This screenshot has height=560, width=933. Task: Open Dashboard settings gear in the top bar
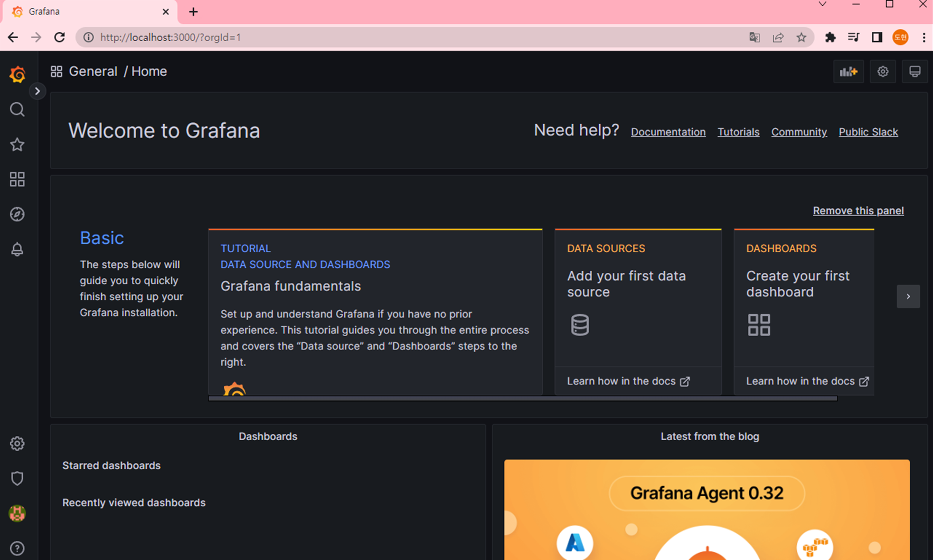tap(883, 72)
